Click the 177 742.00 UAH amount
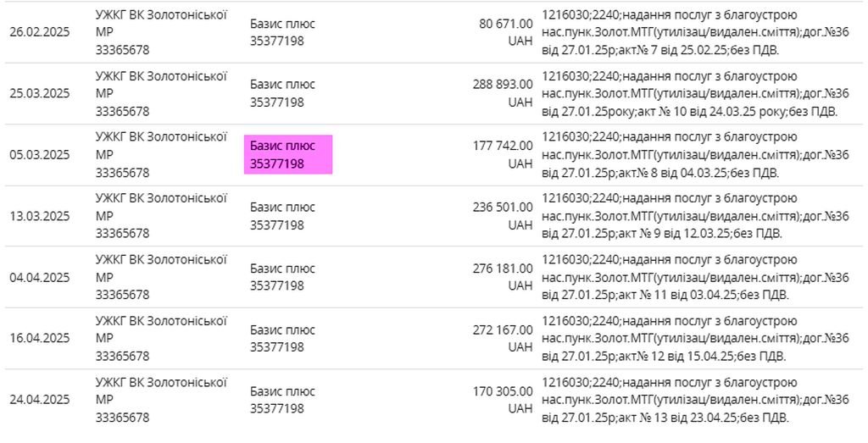 [503, 155]
